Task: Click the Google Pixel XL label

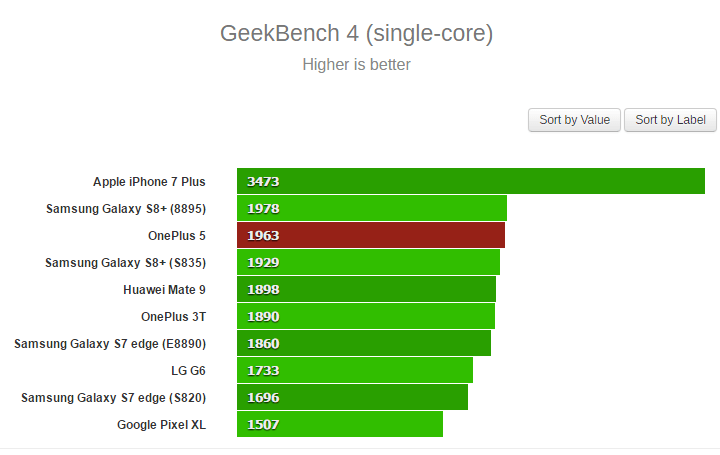Action: (161, 425)
